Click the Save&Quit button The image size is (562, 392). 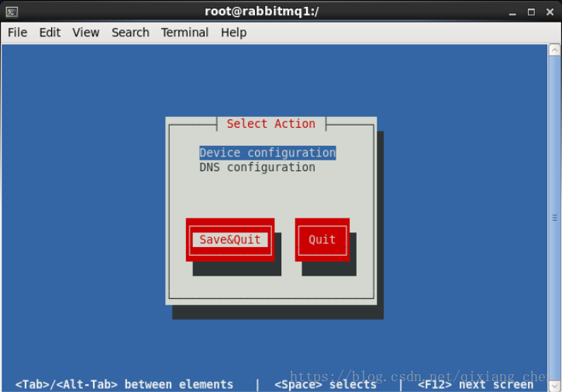pos(230,239)
